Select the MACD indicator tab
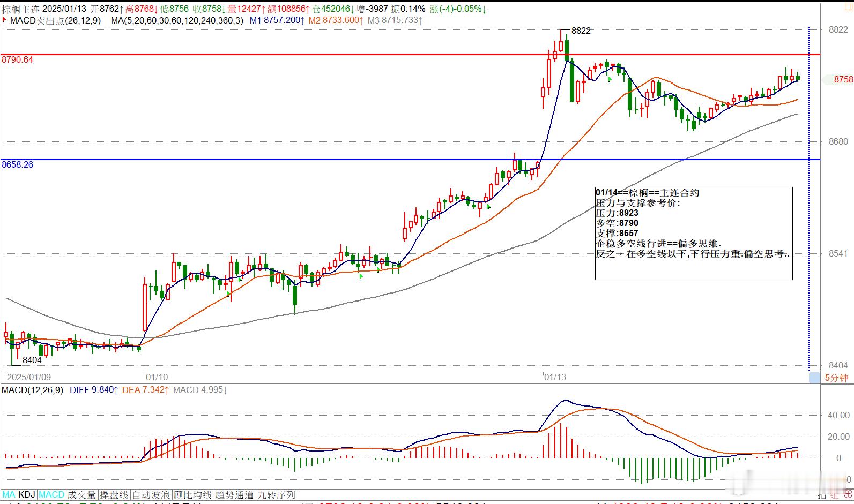 click(x=51, y=494)
